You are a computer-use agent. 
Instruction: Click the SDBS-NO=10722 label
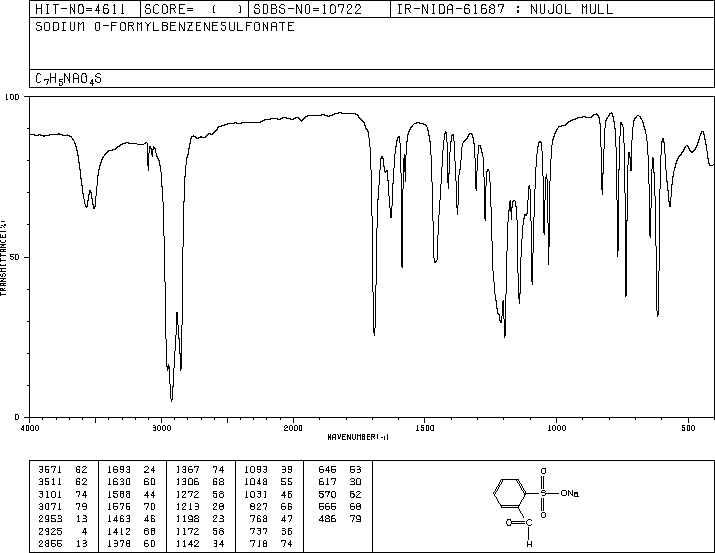click(307, 9)
